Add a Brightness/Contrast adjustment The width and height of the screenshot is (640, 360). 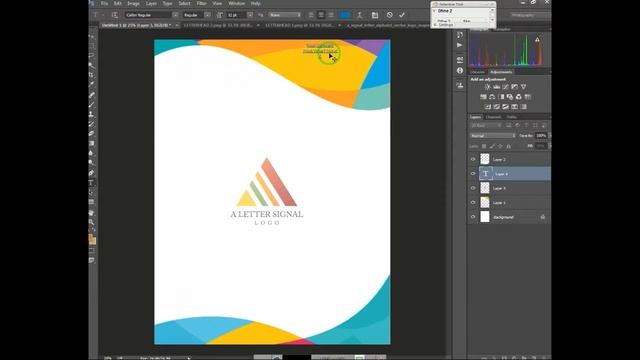point(488,87)
